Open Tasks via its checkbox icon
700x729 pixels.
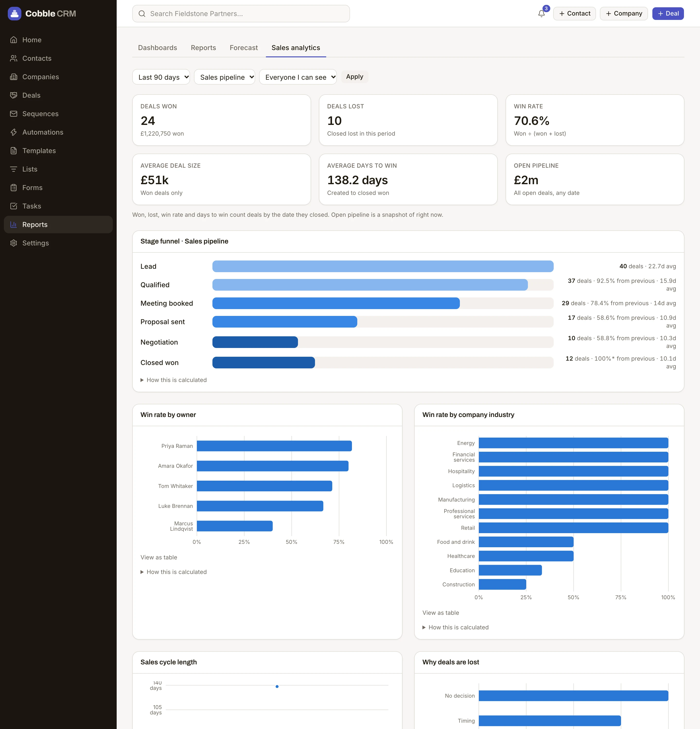[x=14, y=206]
